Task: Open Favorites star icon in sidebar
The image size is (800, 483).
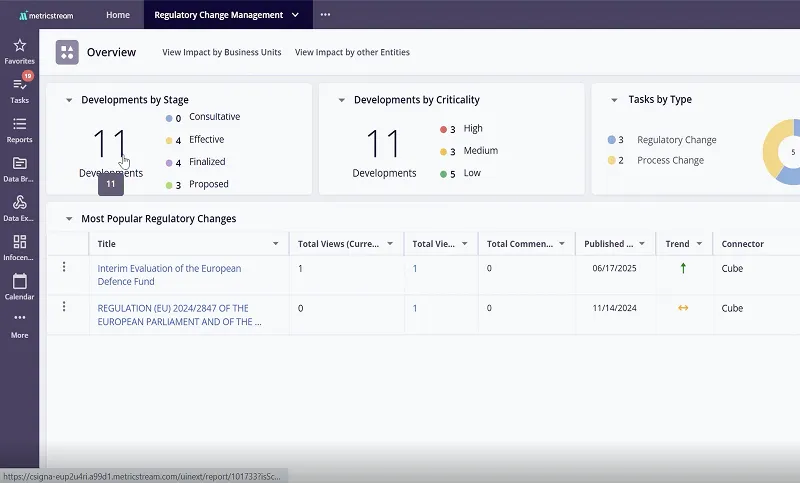Action: tap(19, 46)
